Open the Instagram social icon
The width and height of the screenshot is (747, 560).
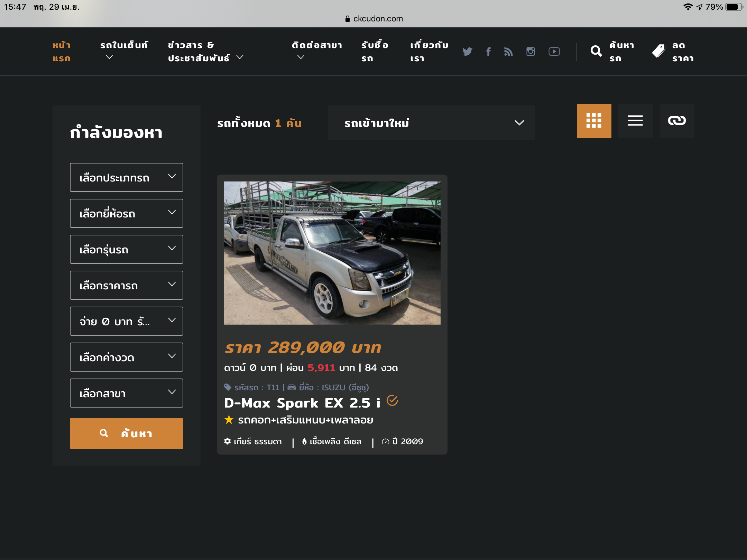pyautogui.click(x=531, y=52)
